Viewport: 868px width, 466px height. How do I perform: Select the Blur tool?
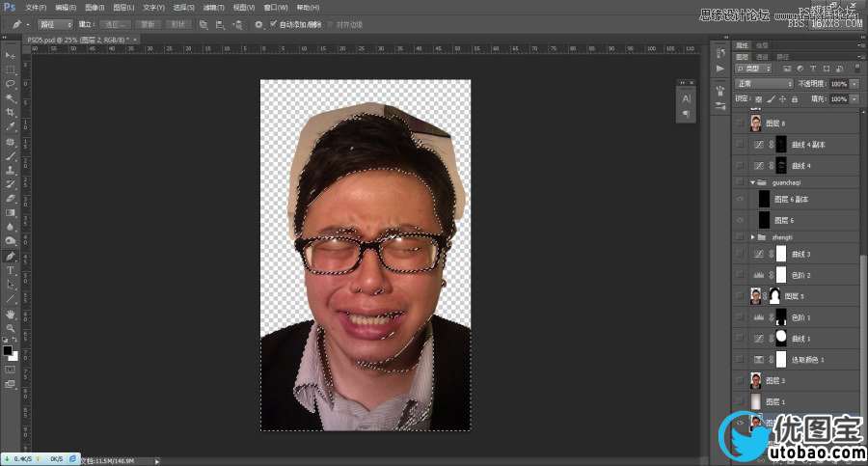click(x=10, y=227)
